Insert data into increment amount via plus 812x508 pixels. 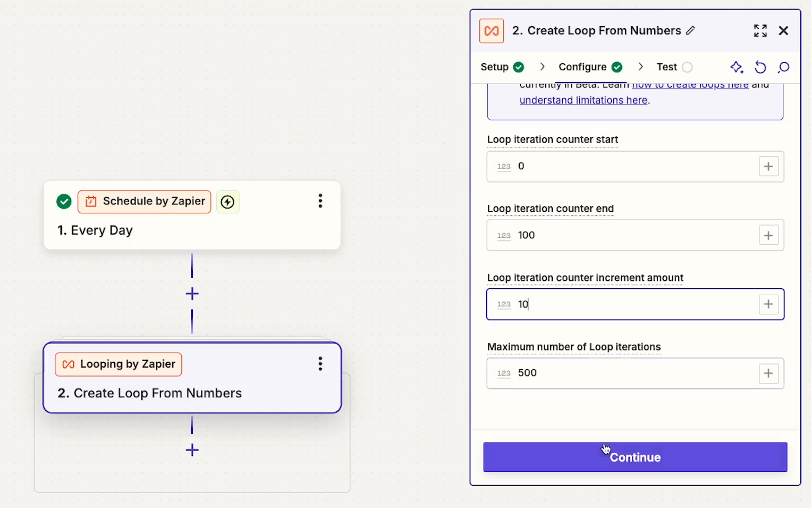point(768,304)
